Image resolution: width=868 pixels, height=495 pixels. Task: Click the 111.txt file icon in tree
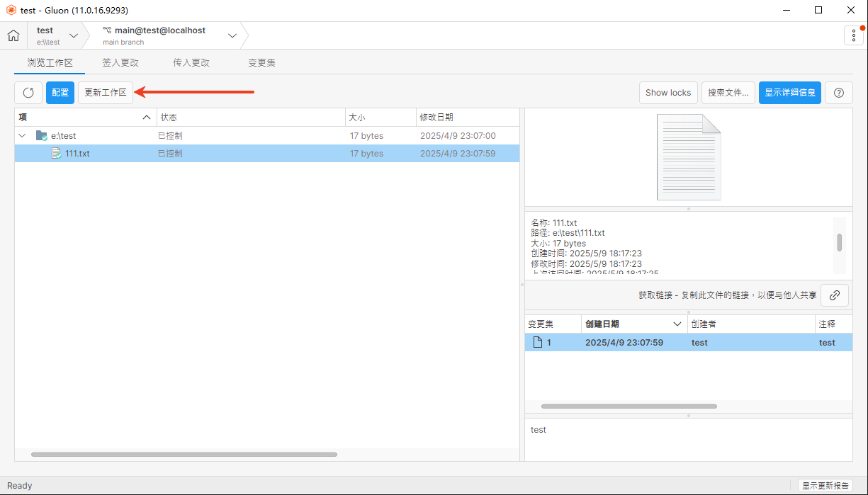point(56,154)
